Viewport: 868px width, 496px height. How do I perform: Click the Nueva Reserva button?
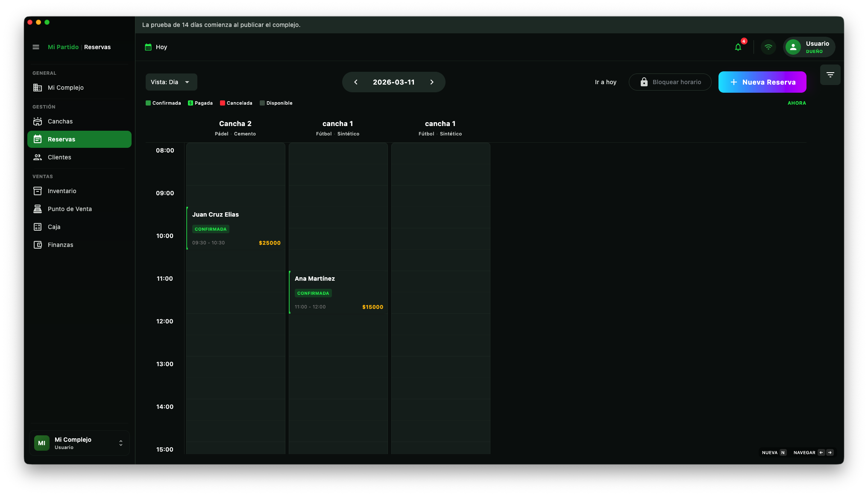pyautogui.click(x=762, y=82)
